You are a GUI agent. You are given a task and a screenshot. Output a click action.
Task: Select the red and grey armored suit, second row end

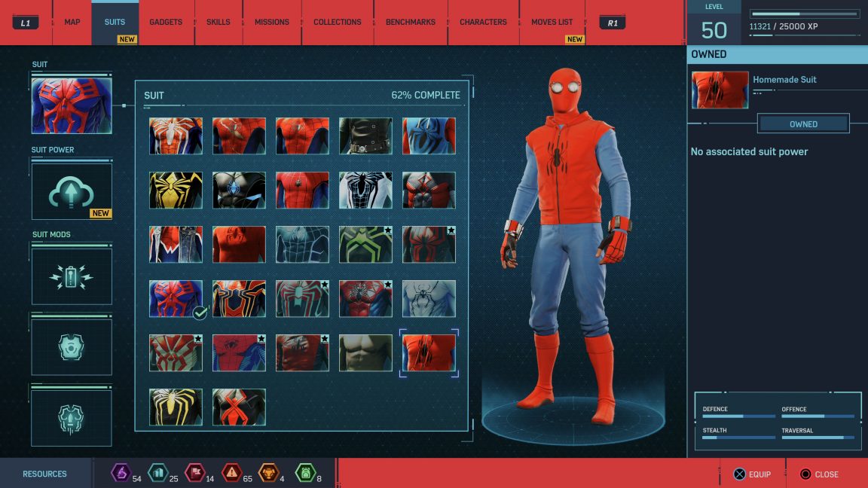coord(429,190)
